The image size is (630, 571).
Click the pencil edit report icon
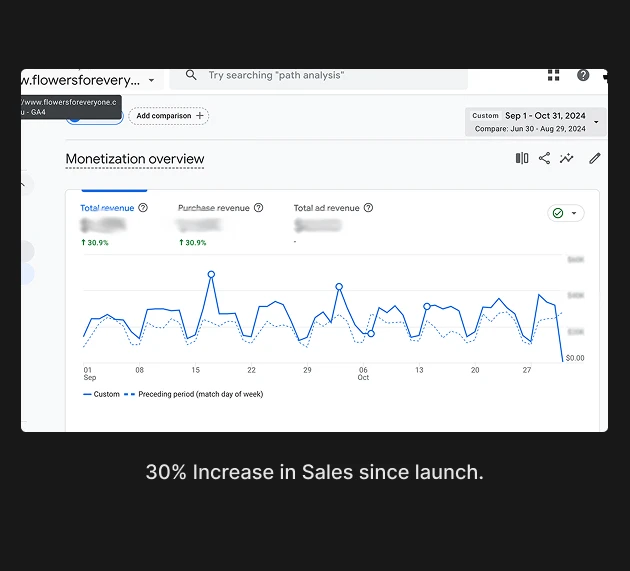[595, 158]
